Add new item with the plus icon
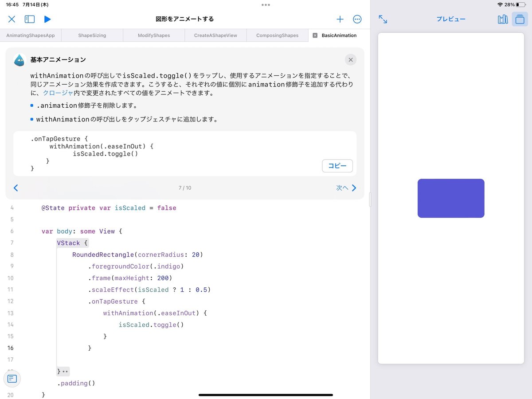532x399 pixels. click(340, 19)
